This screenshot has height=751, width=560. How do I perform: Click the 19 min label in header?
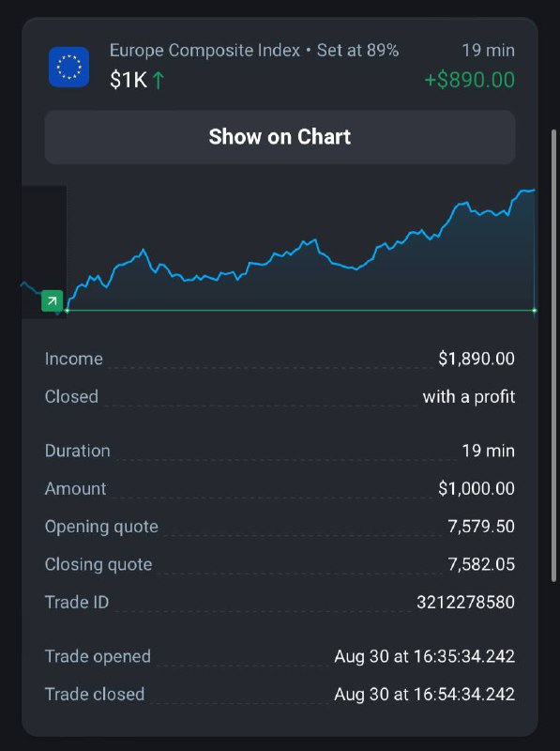488,51
